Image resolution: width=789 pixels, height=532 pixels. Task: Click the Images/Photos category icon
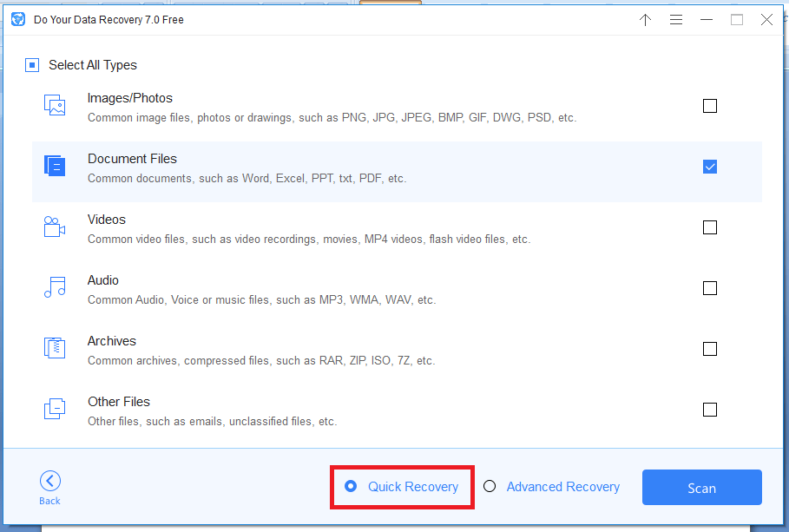55,105
